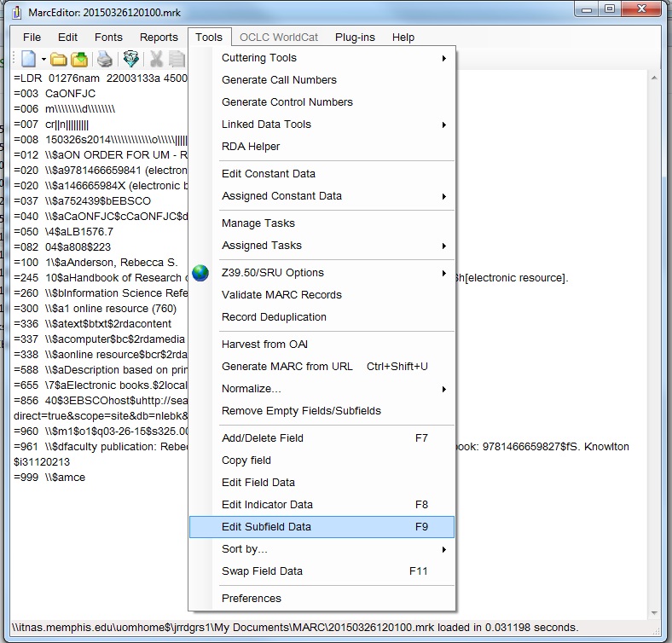Image resolution: width=672 pixels, height=643 pixels.
Task: Launch the RDA Helper
Action: pyautogui.click(x=322, y=147)
